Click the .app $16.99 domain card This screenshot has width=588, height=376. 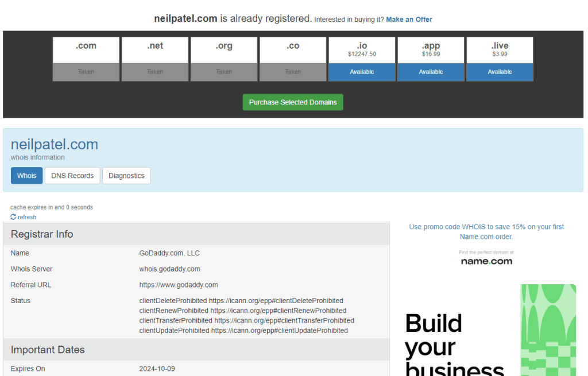431,50
